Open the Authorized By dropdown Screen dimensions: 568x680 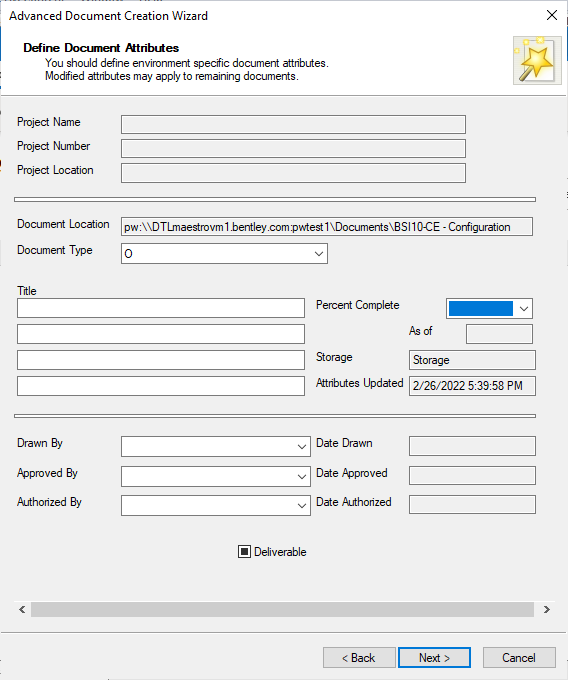(302, 505)
